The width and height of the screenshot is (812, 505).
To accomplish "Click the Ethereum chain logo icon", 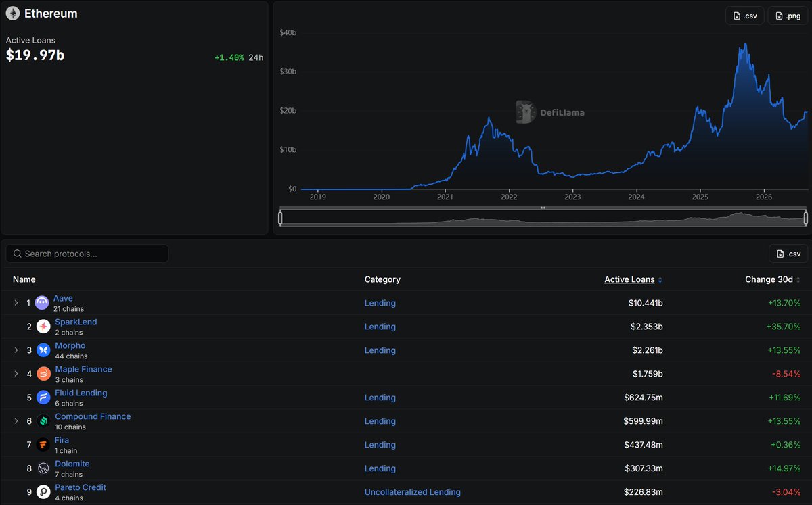I will 13,14.
